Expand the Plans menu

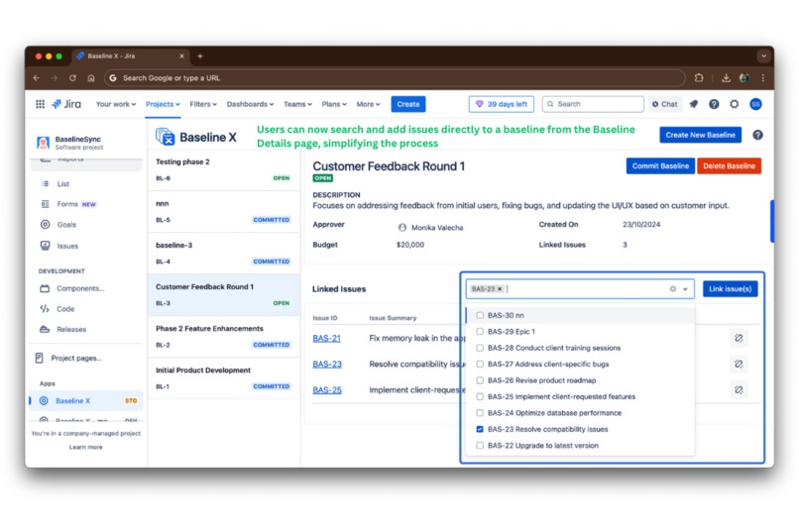pos(334,104)
